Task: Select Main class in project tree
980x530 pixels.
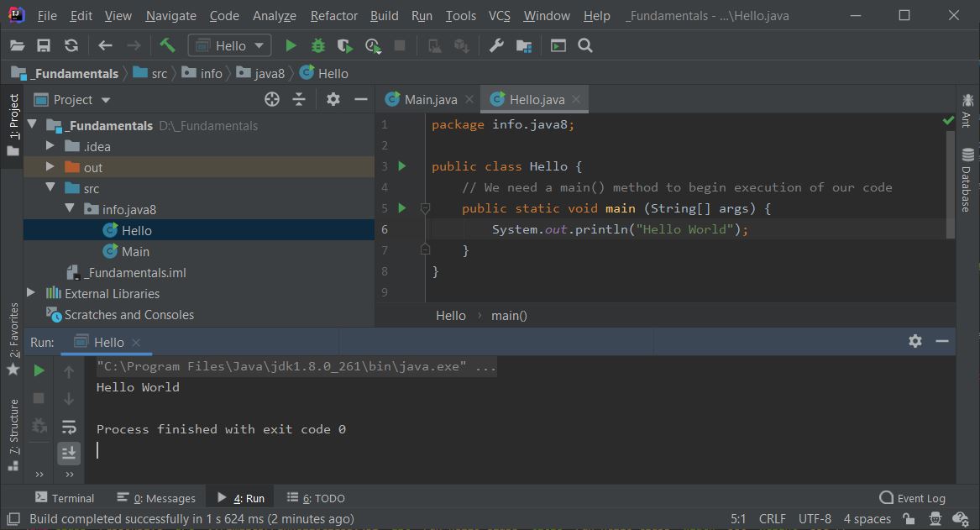Action: pos(135,251)
